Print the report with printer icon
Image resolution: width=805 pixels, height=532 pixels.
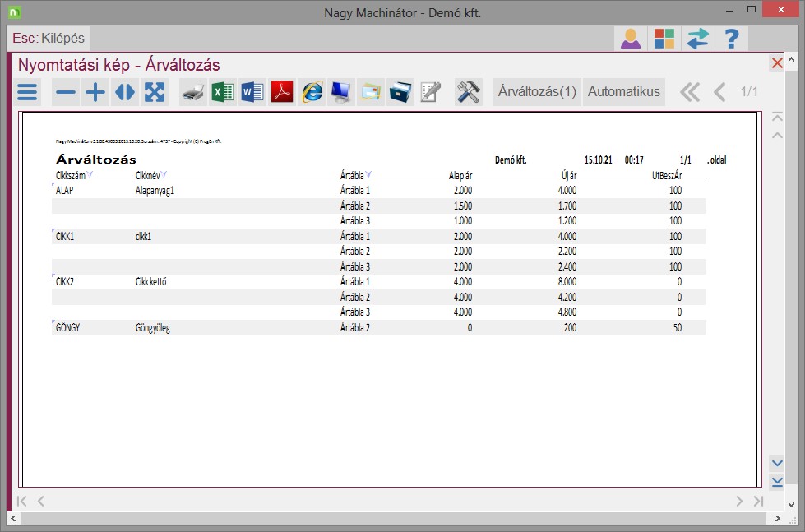(193, 92)
